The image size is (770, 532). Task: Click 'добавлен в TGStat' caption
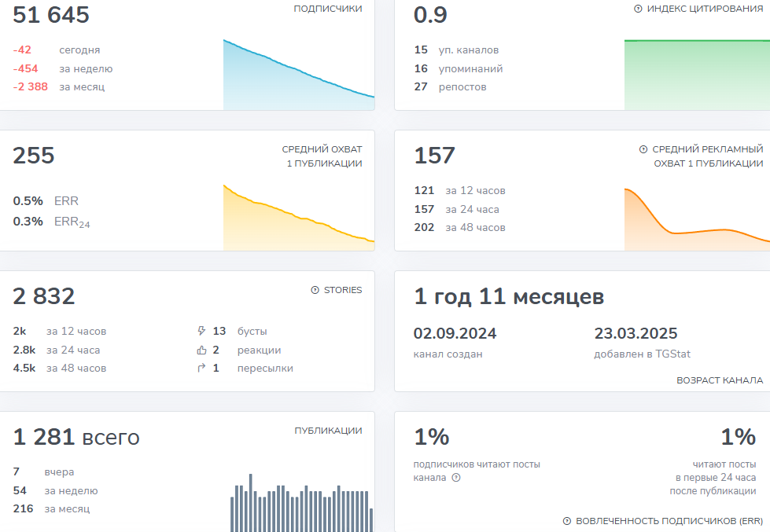[643, 354]
